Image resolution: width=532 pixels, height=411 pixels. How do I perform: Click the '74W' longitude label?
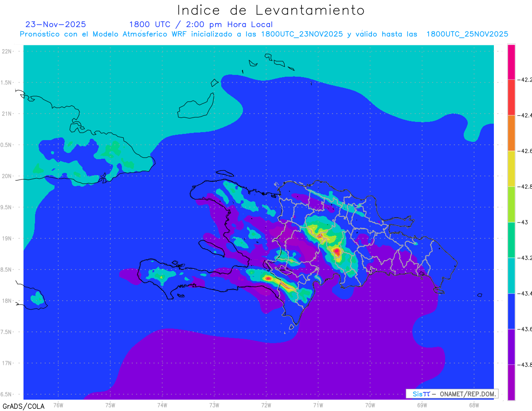tap(162, 404)
